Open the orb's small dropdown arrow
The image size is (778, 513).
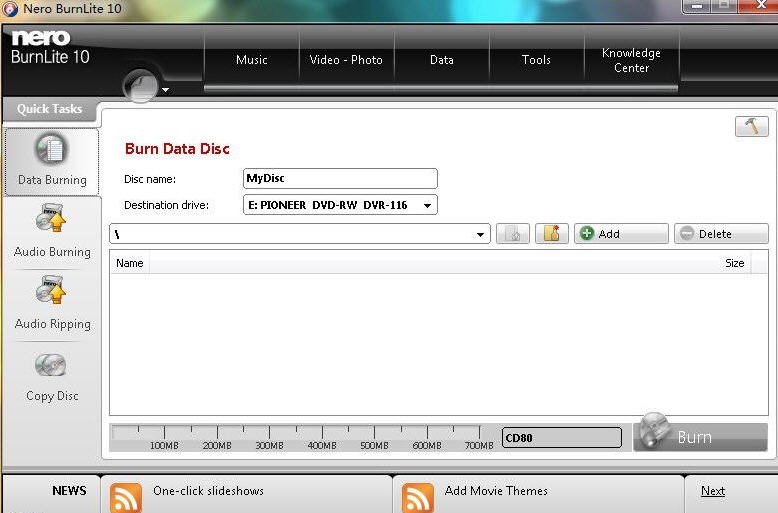pyautogui.click(x=166, y=90)
